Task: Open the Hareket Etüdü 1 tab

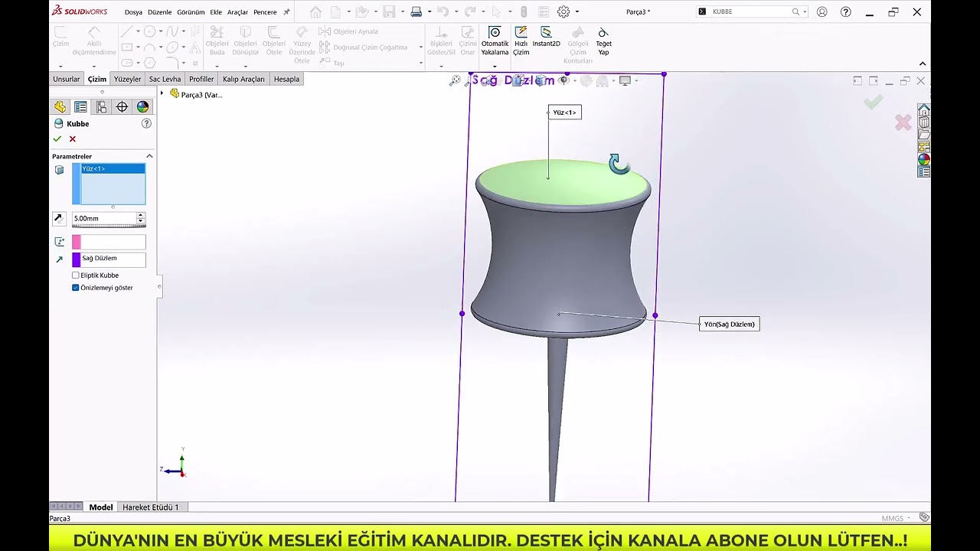Action: (x=151, y=507)
